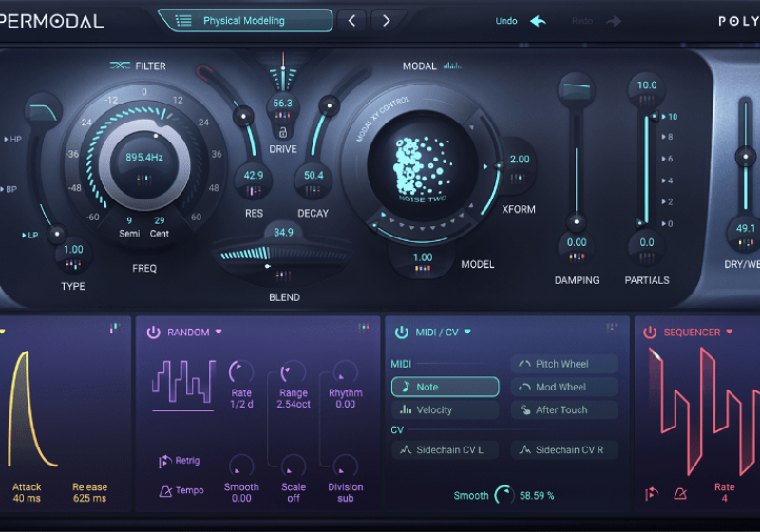760x532 pixels.
Task: Click the Retrig icon in Random panel
Action: [x=164, y=461]
